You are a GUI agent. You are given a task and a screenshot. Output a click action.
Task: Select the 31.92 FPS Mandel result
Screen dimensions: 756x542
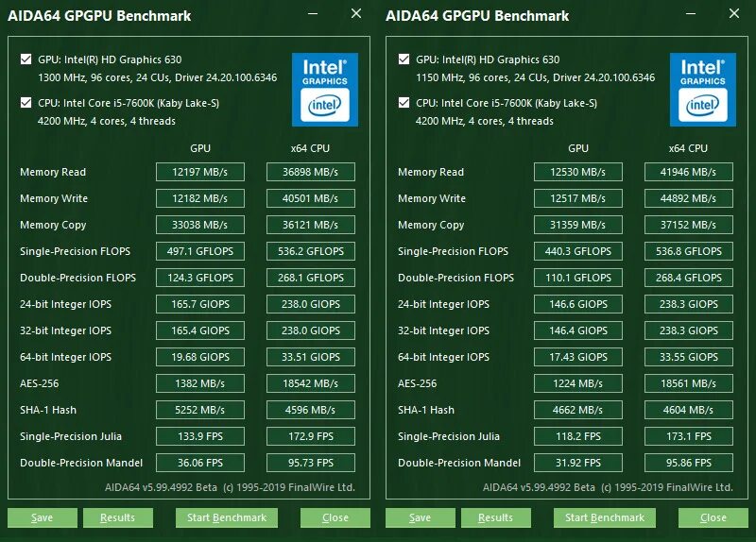click(x=578, y=463)
